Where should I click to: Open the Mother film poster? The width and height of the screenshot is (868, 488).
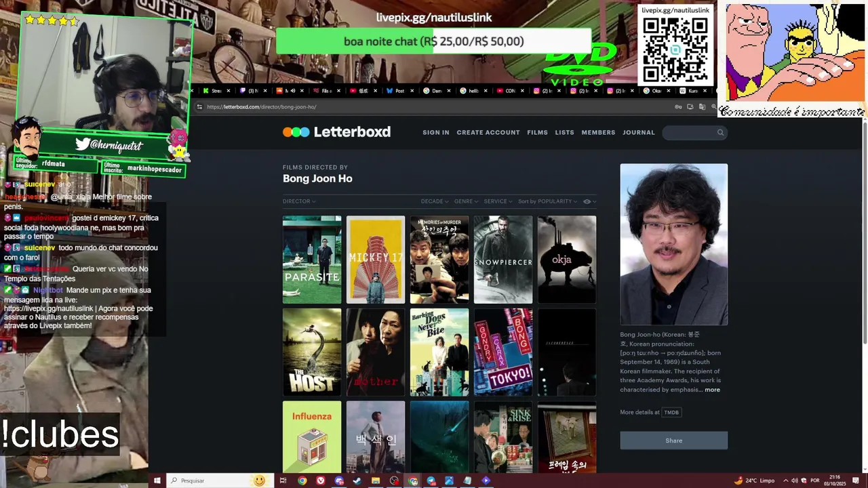tap(376, 352)
